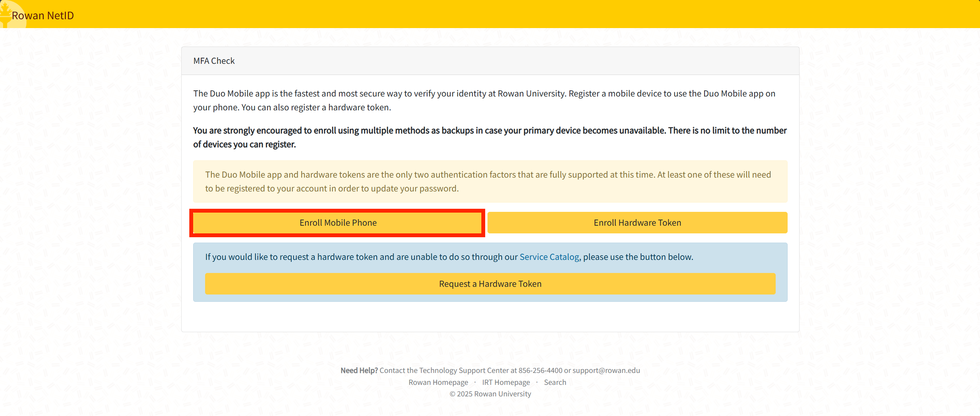Viewport: 980px width, 416px height.
Task: Click the 856-256-4400 phone number
Action: pos(540,370)
